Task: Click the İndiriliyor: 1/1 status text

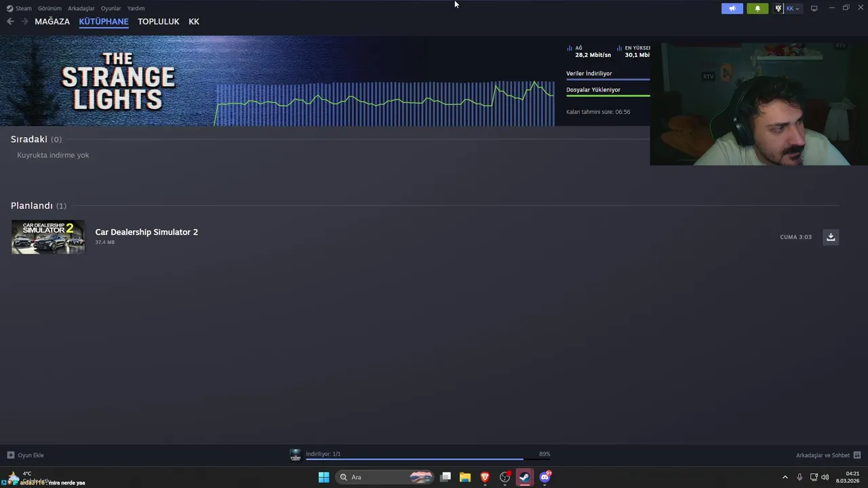Action: coord(323,454)
